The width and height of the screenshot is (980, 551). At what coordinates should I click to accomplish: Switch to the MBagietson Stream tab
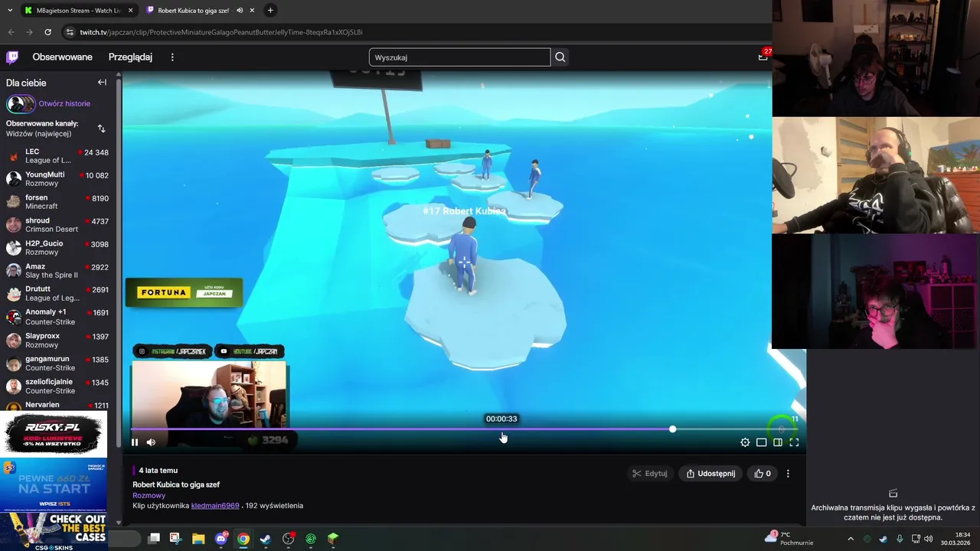click(x=77, y=11)
